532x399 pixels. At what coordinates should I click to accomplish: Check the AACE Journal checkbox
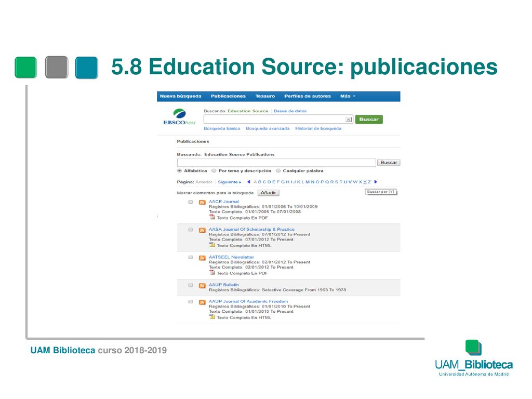point(191,202)
